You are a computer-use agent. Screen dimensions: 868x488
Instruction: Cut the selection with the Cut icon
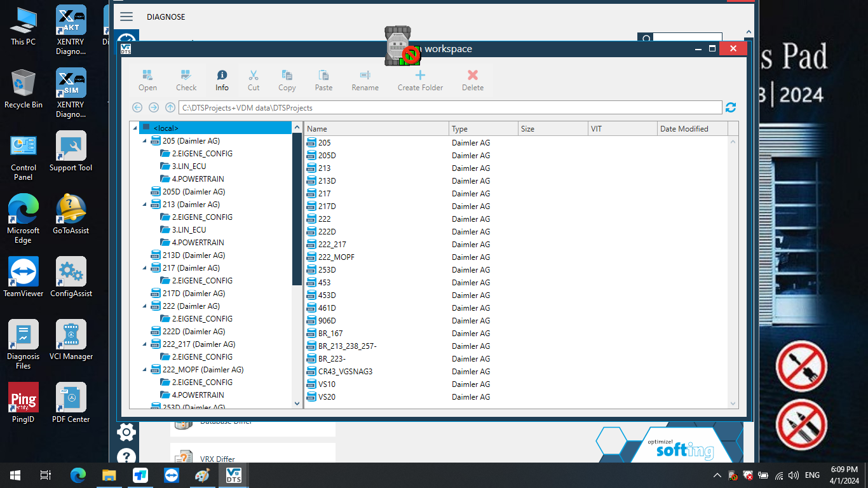(254, 79)
